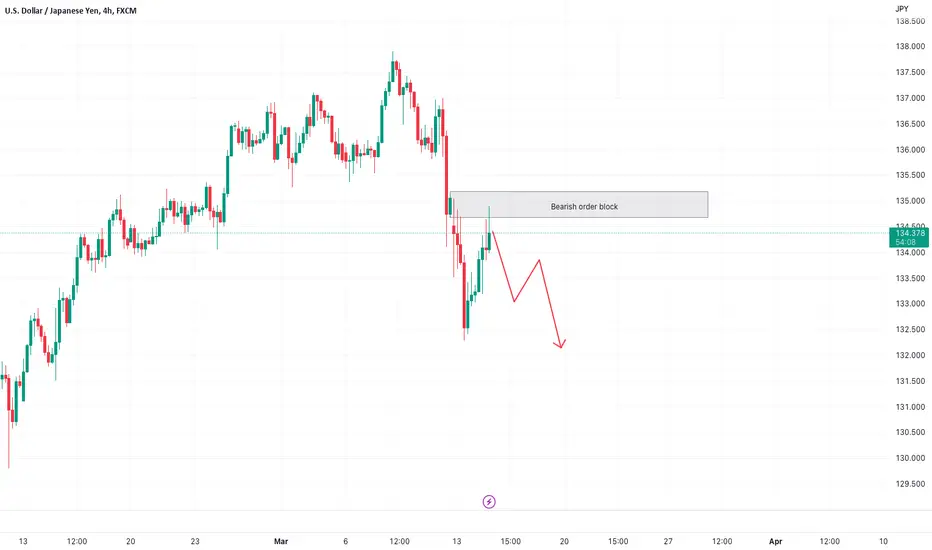
Task: Select the Bearish order block rectangle
Action: 579,205
